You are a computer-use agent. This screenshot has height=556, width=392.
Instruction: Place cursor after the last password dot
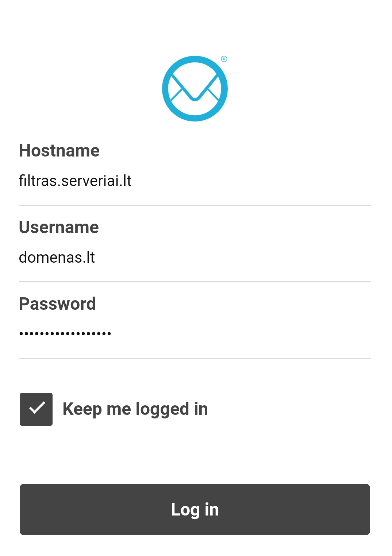[x=112, y=333]
